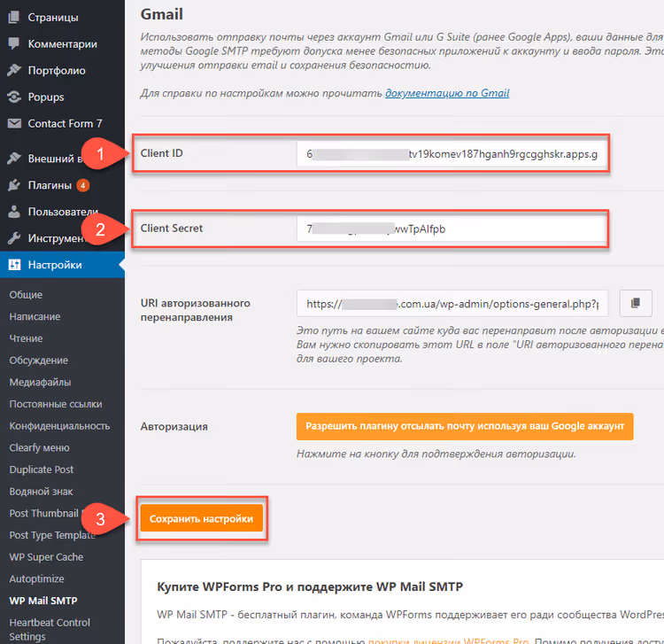Click the Popups icon
Viewport: 664px width, 644px height.
pyautogui.click(x=14, y=97)
